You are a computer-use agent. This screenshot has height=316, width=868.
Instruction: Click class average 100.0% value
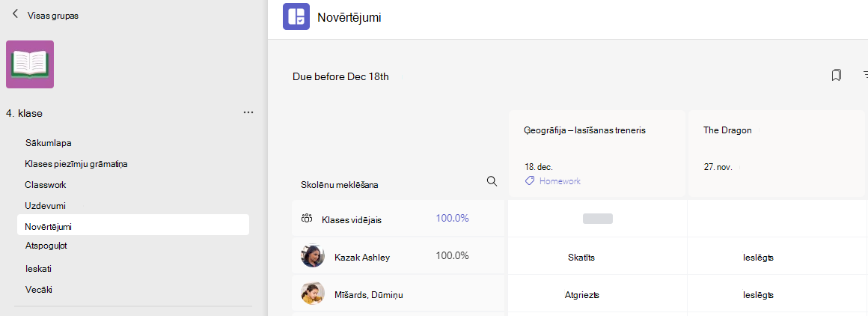point(452,219)
